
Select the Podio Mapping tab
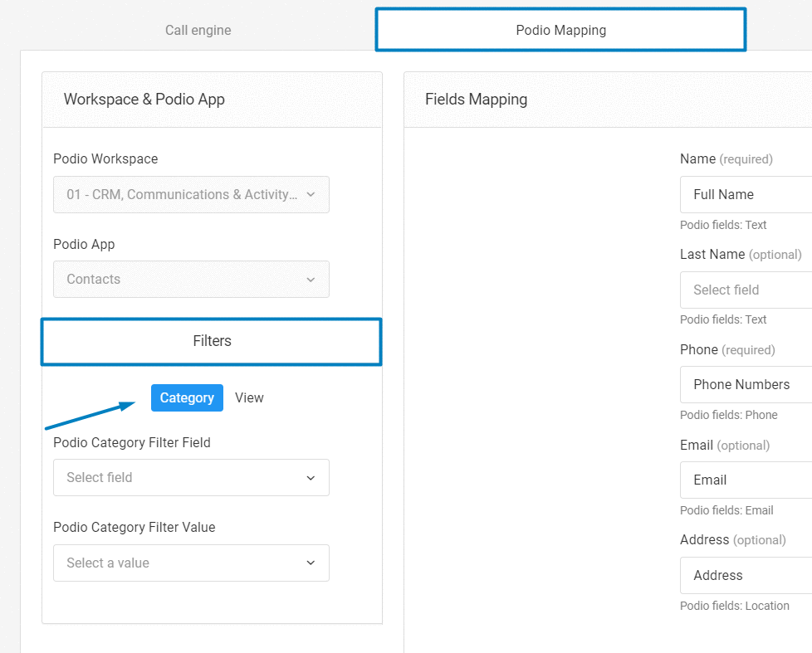click(x=560, y=31)
